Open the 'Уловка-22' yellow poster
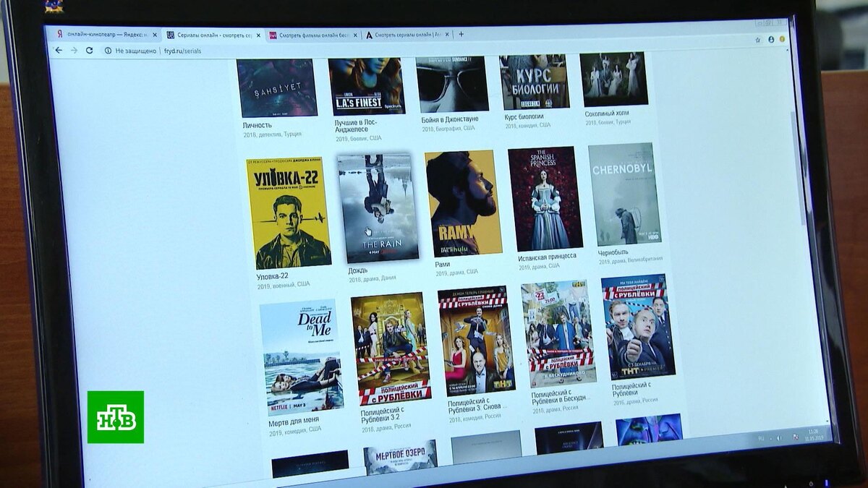Viewport: 868px width, 488px height. (x=289, y=214)
